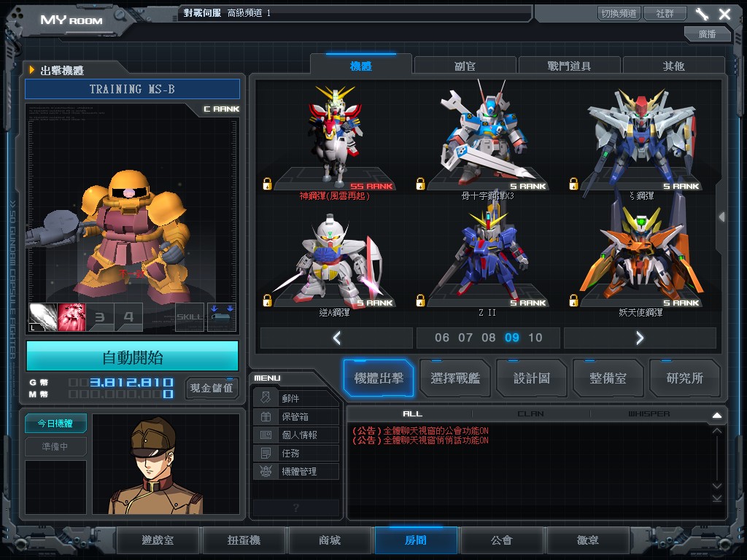Jump to unit page 08
This screenshot has height=560, width=747.
tap(488, 338)
